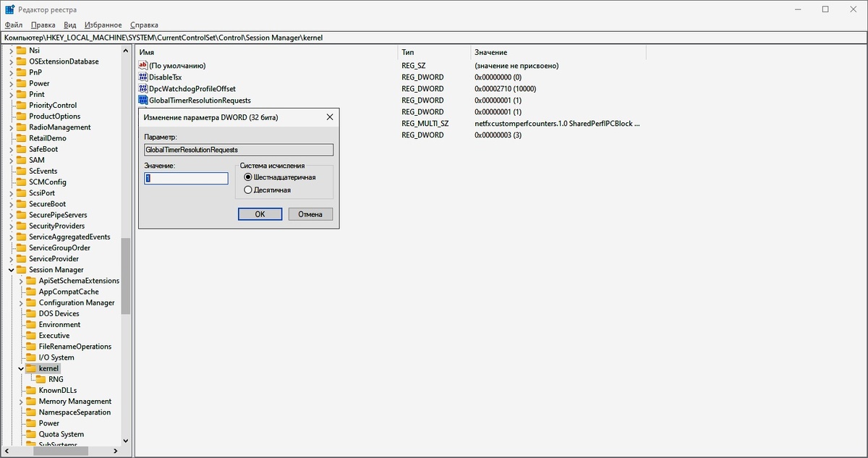The height and width of the screenshot is (458, 868).
Task: Select the Hexadecimal (Шестнадцатеричная) radio button
Action: point(248,177)
